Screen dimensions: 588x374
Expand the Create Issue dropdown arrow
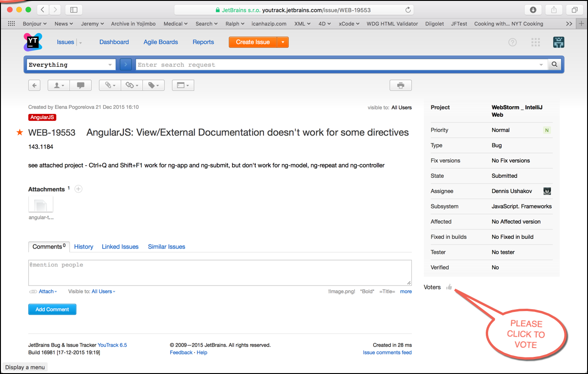coord(283,42)
